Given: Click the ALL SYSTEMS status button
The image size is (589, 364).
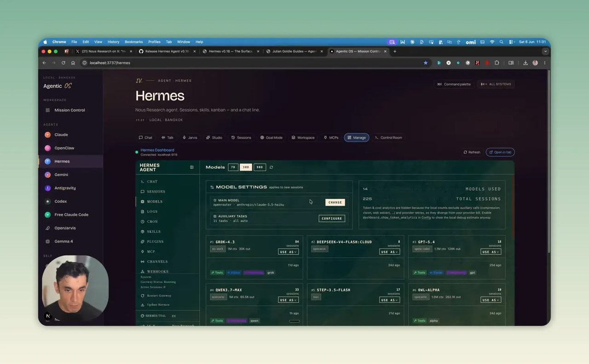Looking at the screenshot, I should click(496, 84).
